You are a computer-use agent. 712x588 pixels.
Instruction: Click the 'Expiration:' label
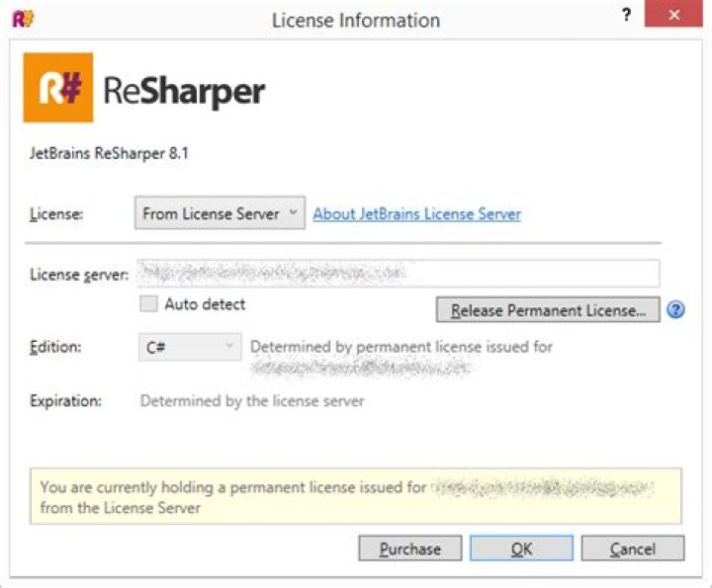66,401
